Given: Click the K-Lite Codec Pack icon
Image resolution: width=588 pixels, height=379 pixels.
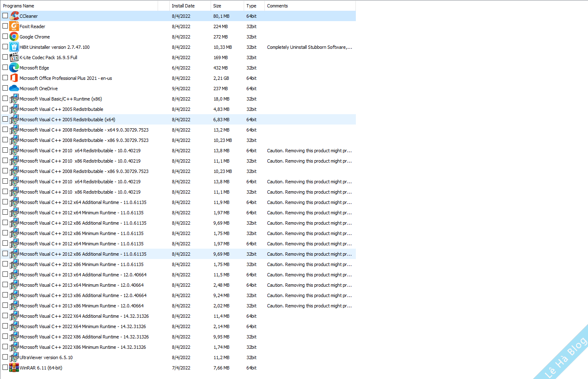Looking at the screenshot, I should 14,57.
